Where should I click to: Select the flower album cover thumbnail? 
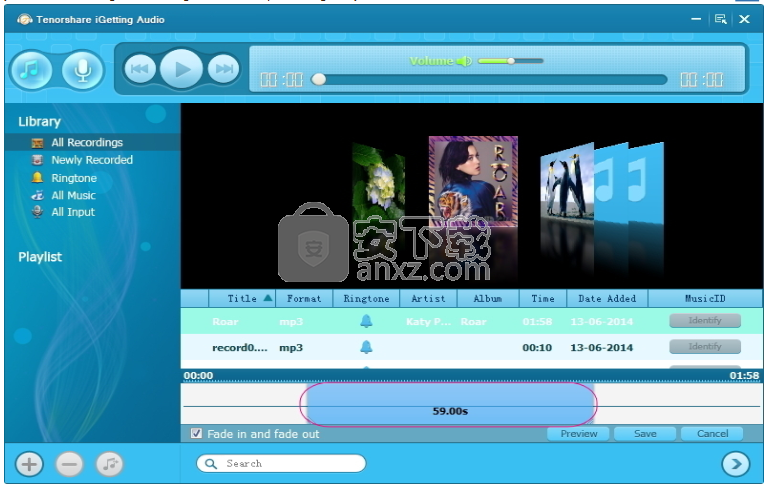(x=379, y=185)
